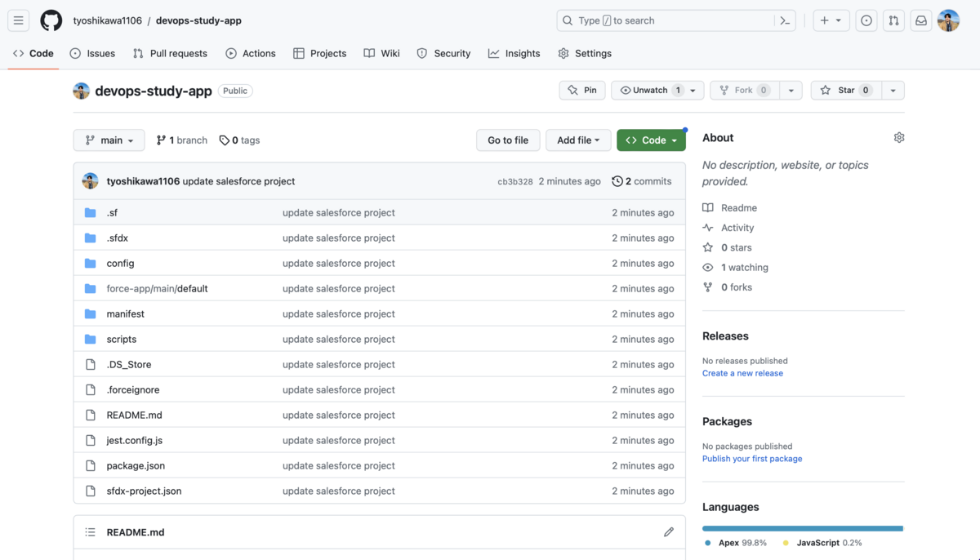Open the issues dashboard icon next to search
The width and height of the screenshot is (980, 560).
tap(866, 20)
